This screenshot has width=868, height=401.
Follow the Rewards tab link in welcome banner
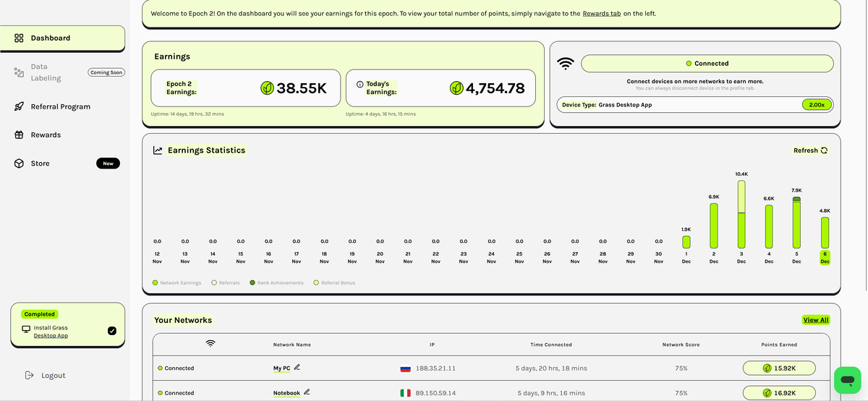click(x=602, y=14)
